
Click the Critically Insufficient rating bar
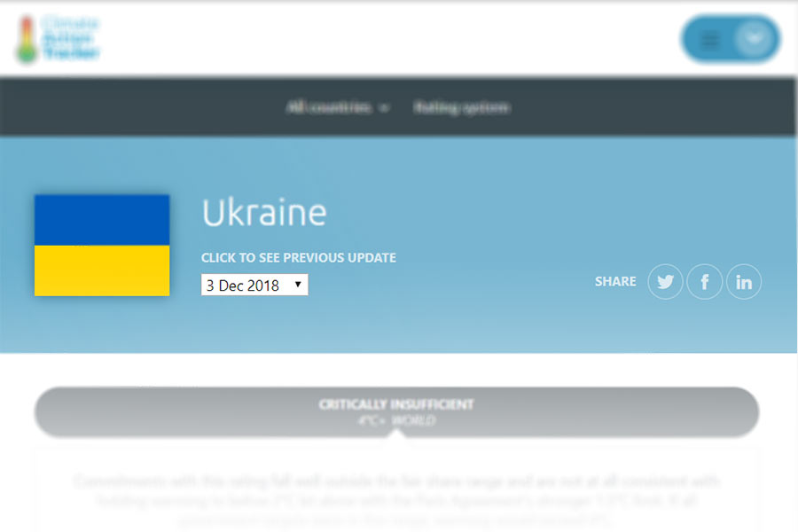396,412
